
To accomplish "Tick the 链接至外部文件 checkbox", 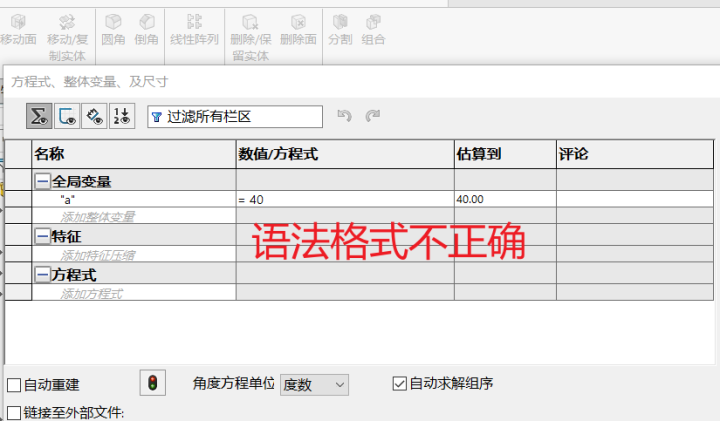I will click(14, 413).
